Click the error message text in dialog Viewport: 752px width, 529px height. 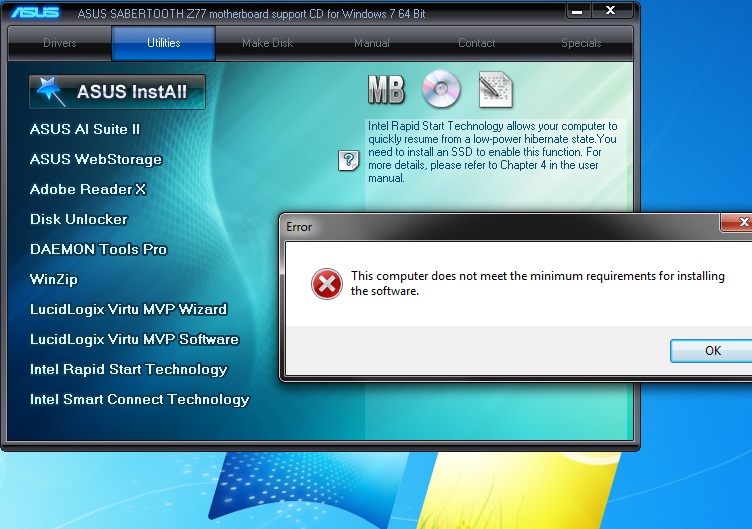(538, 283)
